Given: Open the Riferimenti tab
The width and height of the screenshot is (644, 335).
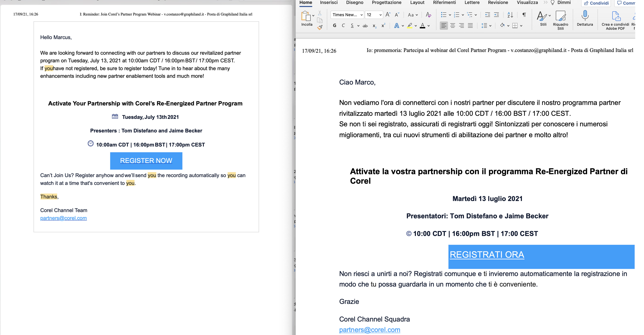Looking at the screenshot, I should pos(444,3).
